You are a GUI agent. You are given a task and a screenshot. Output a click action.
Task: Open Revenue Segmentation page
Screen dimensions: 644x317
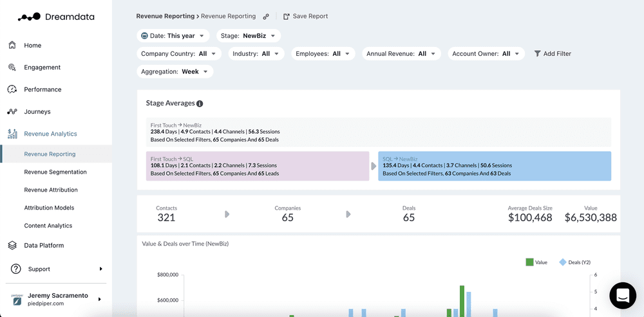click(55, 172)
